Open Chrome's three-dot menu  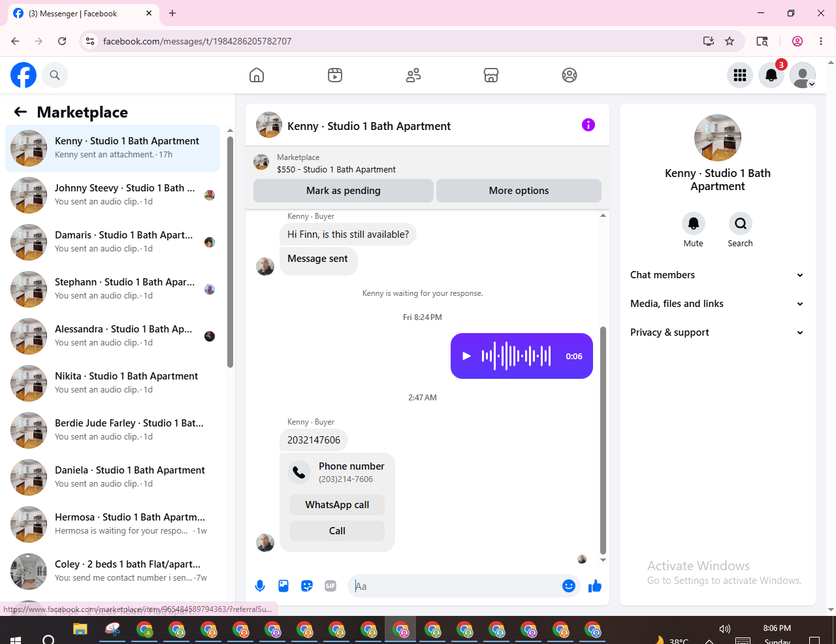pyautogui.click(x=821, y=41)
